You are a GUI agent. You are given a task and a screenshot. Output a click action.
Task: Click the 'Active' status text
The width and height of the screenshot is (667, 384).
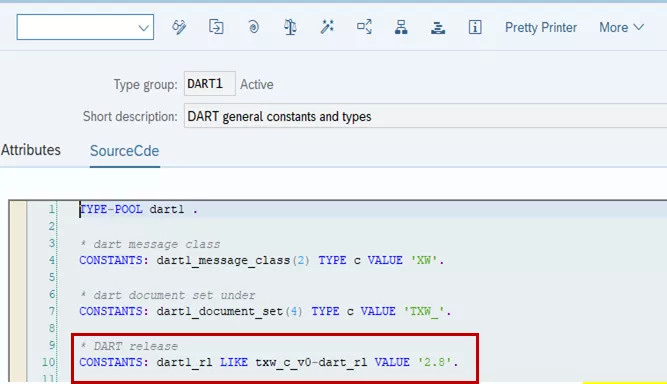pyautogui.click(x=257, y=84)
